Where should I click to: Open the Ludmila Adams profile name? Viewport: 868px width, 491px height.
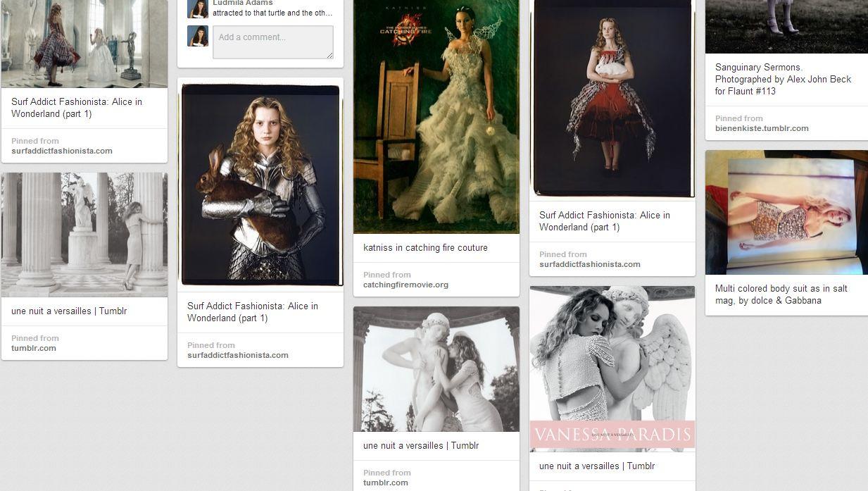[x=243, y=3]
